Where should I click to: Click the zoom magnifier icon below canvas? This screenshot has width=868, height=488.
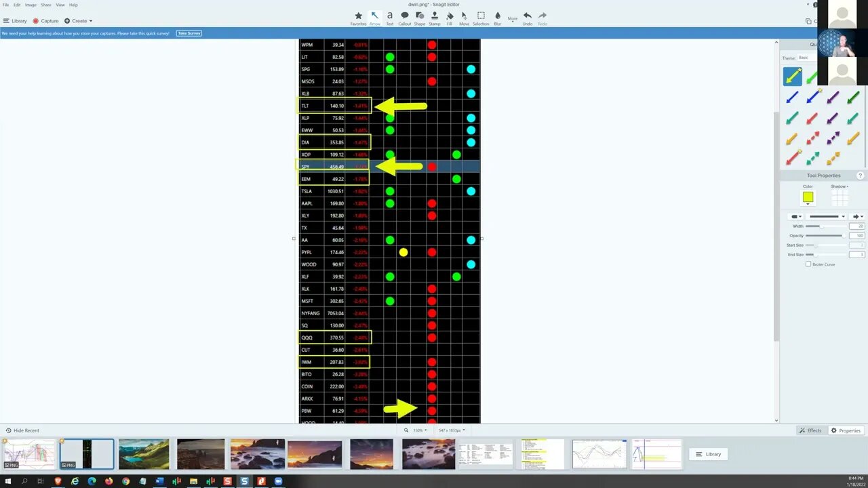click(x=406, y=430)
